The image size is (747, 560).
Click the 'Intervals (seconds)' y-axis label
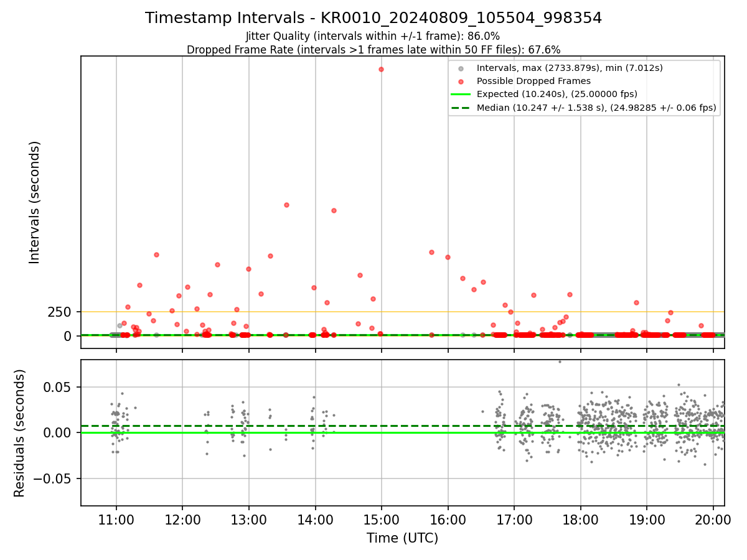click(x=35, y=202)
